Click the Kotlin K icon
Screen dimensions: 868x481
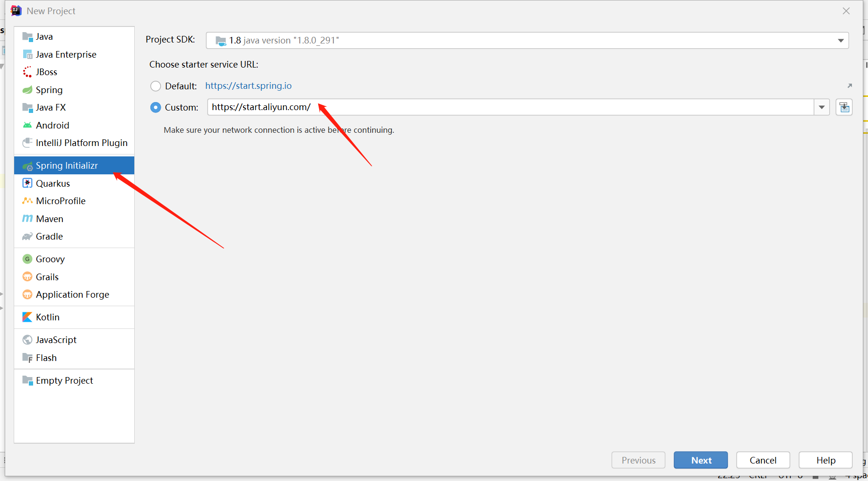27,317
